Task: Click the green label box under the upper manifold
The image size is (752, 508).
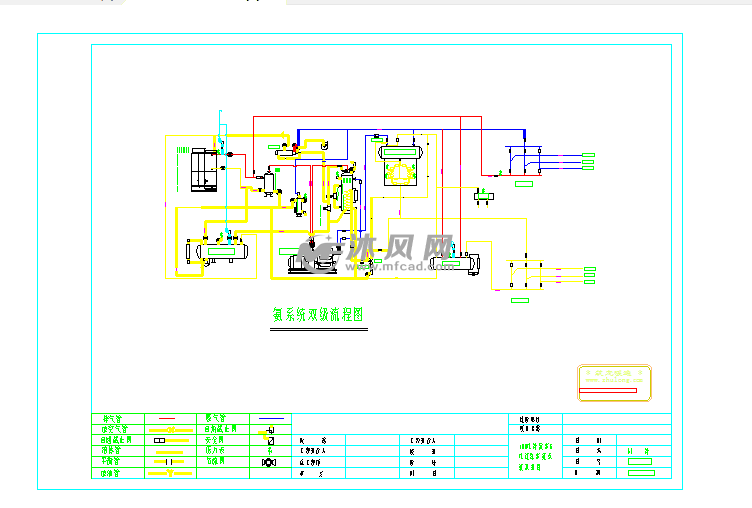Action: [523, 184]
